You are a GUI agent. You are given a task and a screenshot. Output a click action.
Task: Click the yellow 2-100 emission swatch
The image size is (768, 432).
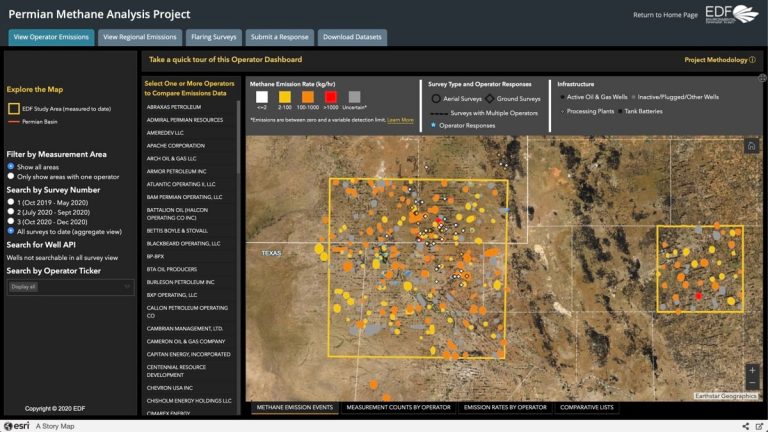(x=285, y=96)
